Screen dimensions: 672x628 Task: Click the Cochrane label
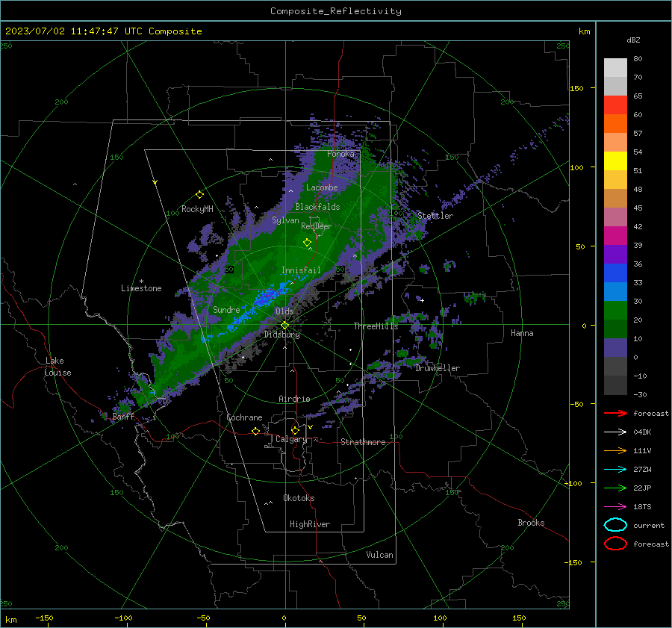[244, 417]
